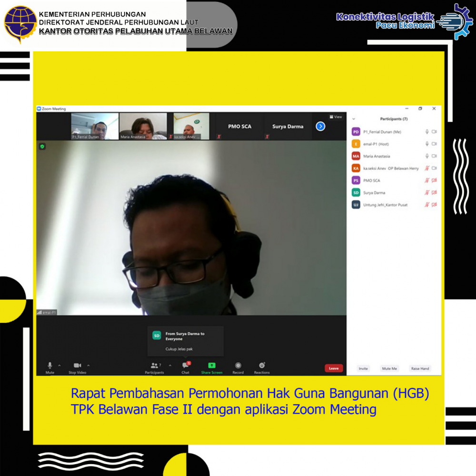
Task: Click Mute Me in participants panel
Action: 389,368
